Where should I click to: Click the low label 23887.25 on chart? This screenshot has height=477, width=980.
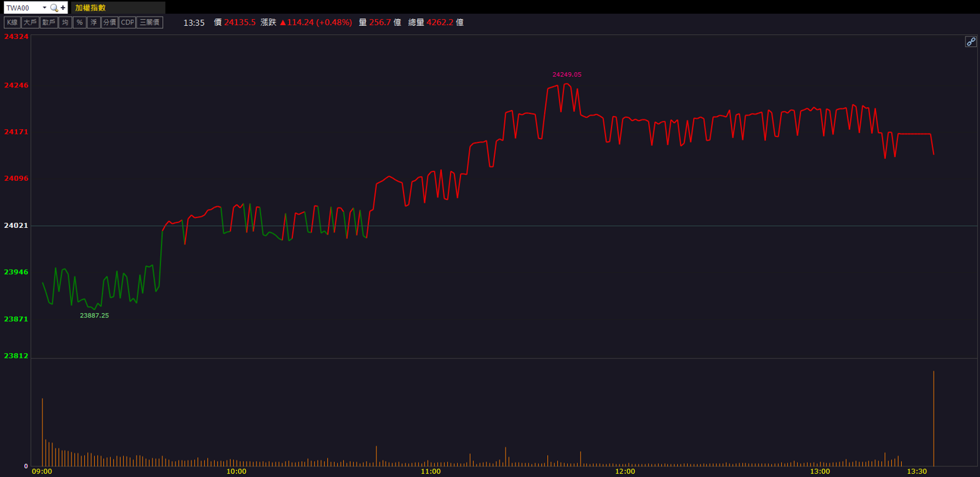(94, 316)
